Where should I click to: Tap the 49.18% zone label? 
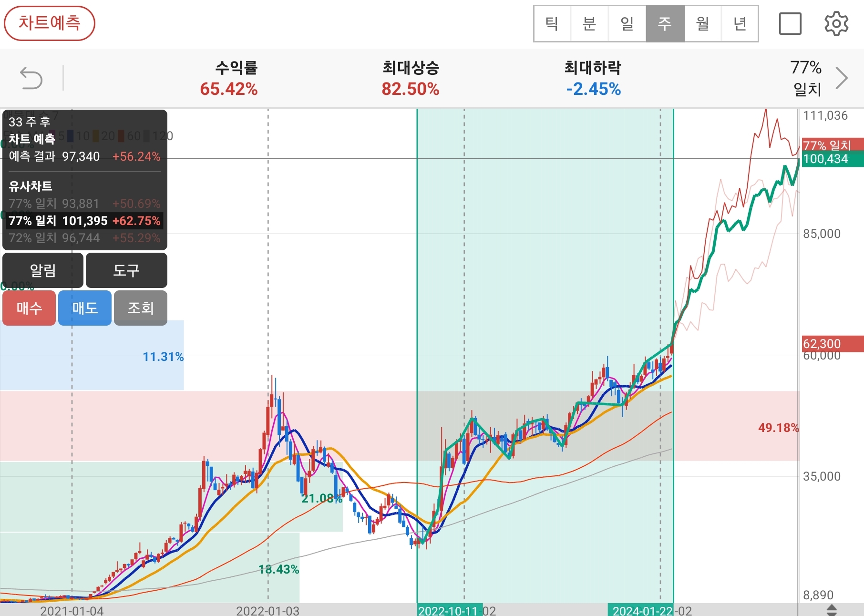[779, 428]
